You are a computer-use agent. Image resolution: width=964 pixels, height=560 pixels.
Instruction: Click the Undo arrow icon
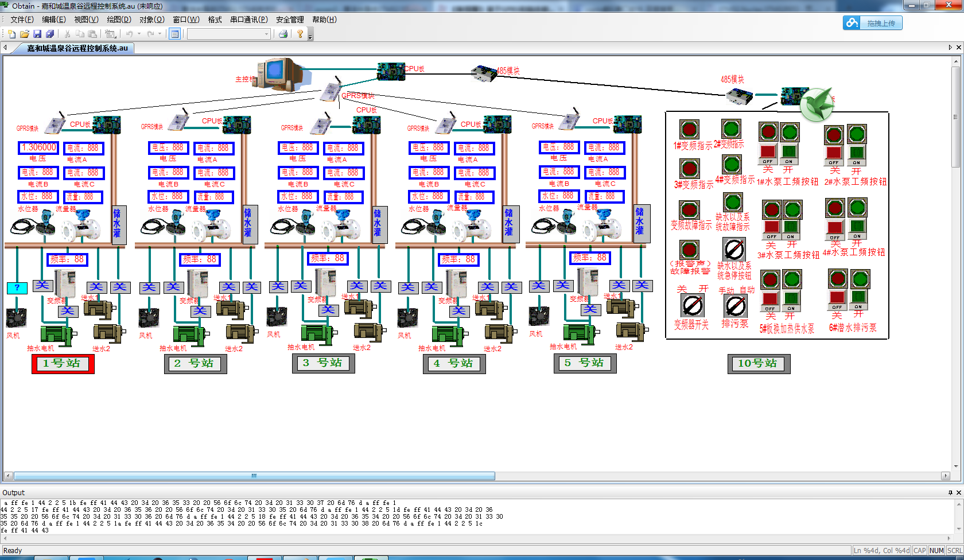pos(130,34)
